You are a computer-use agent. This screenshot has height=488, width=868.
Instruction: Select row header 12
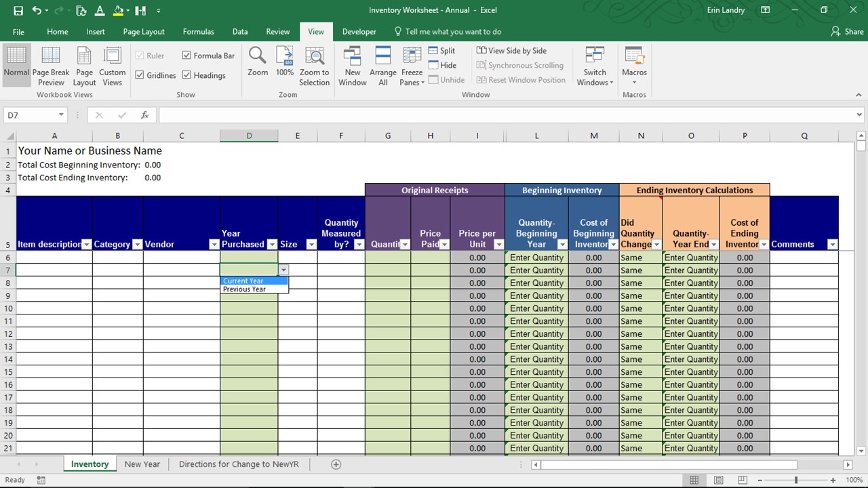8,333
